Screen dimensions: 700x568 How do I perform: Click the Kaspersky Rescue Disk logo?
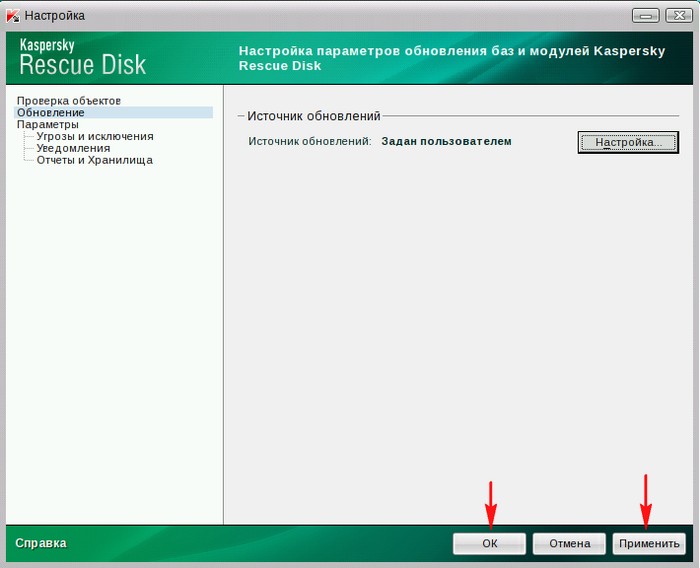point(83,57)
